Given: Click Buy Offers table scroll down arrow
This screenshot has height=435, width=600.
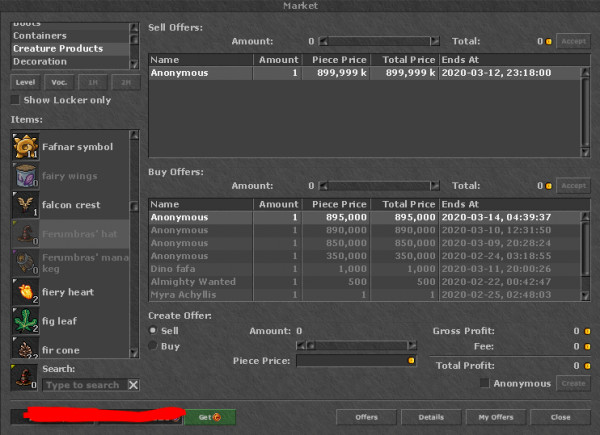Looking at the screenshot, I should pos(585,295).
